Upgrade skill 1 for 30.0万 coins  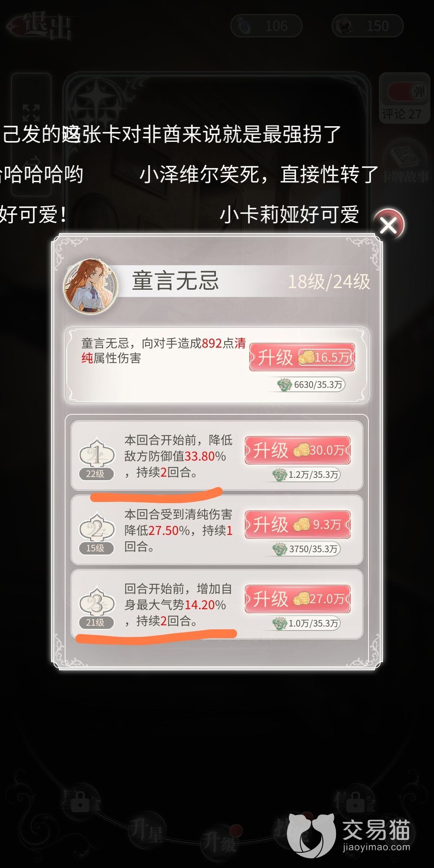[298, 450]
